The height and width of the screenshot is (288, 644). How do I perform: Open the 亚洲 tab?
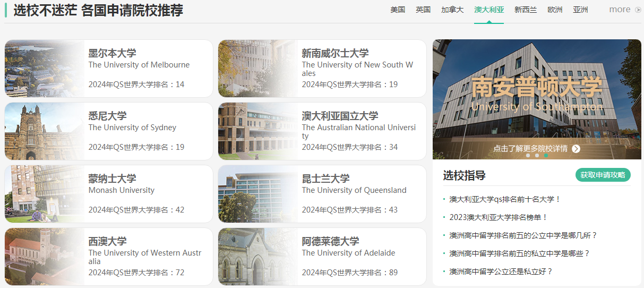580,10
